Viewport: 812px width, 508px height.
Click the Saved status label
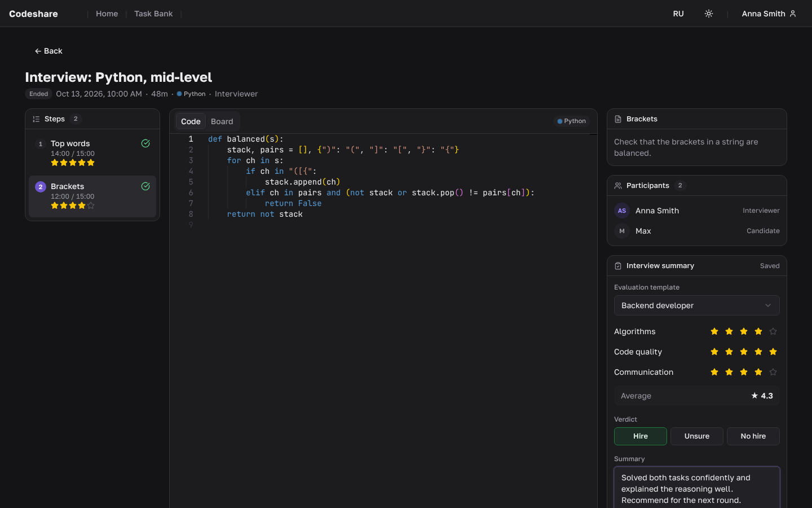point(770,266)
